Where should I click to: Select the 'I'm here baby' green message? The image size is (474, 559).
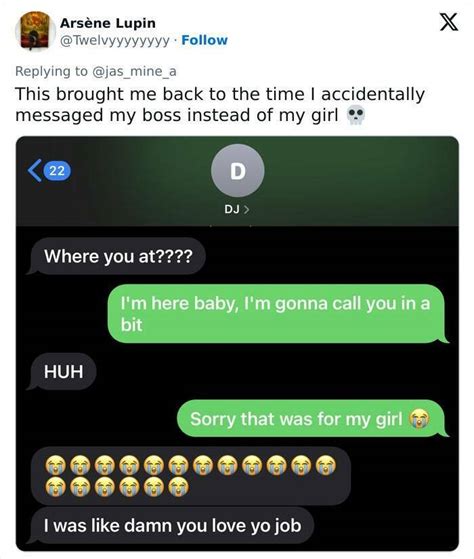tap(278, 314)
